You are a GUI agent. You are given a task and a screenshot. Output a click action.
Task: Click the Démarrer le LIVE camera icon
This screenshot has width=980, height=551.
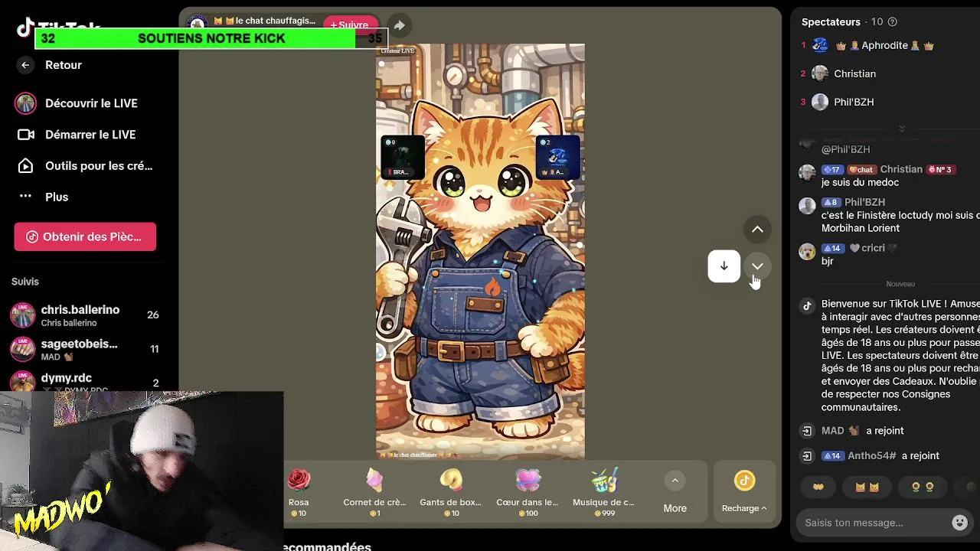point(26,135)
